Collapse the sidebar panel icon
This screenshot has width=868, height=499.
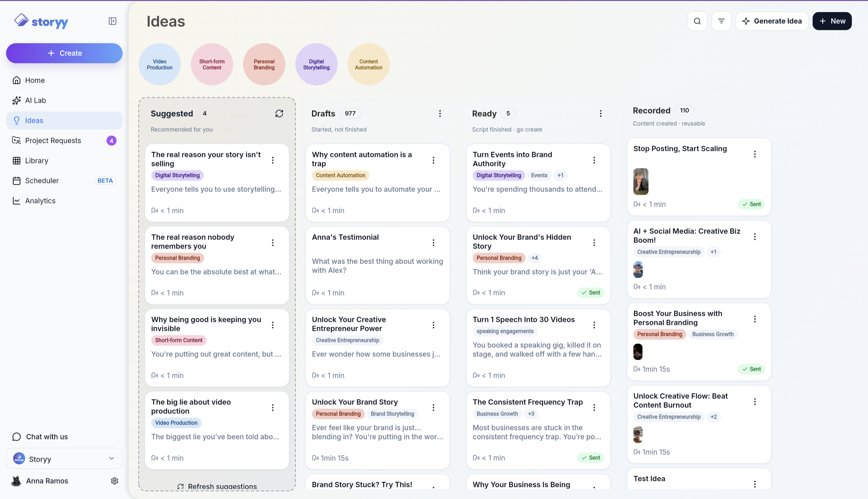112,21
